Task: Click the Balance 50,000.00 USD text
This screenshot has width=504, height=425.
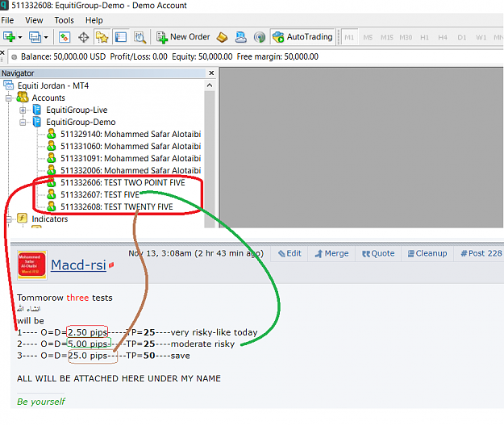Action: tap(64, 57)
